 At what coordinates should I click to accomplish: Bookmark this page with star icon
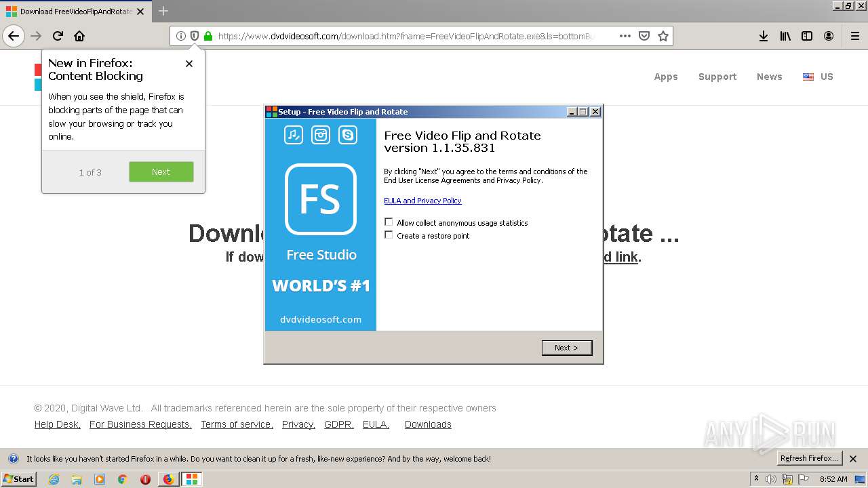663,36
